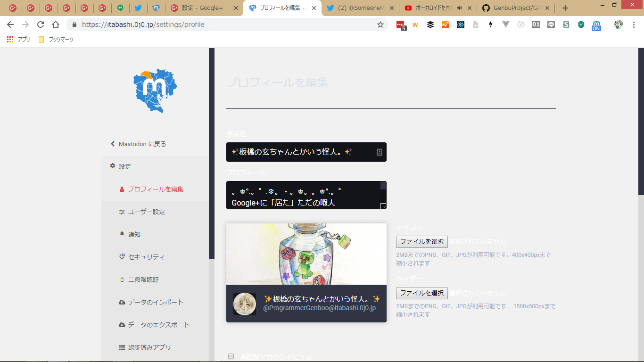Click ファイルを選択 under アイコン

(x=422, y=241)
